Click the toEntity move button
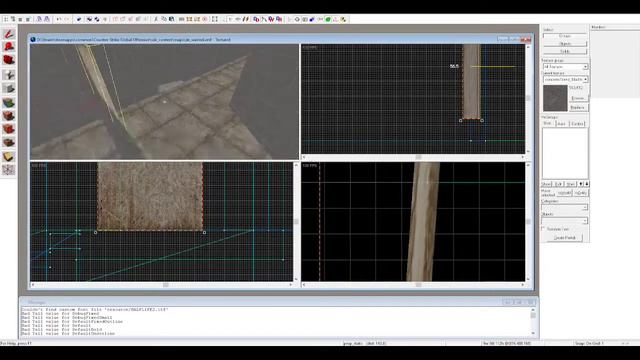640x360 pixels. 581,193
